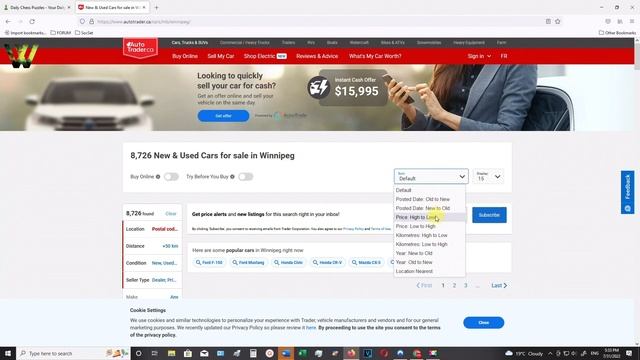Open the Calculator in the taskbar
This screenshot has height=360, width=640.
[x=253, y=353]
